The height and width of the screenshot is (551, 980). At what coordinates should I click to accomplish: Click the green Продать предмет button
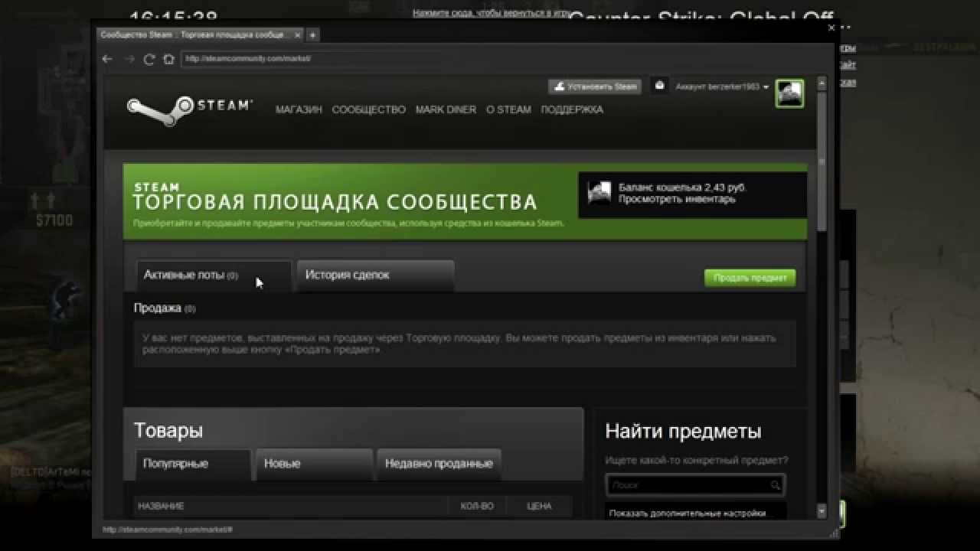750,278
